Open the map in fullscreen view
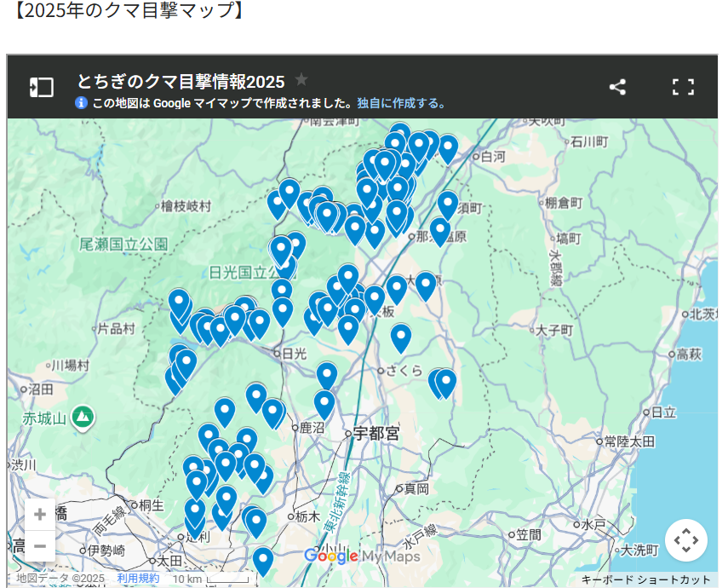 point(683,87)
